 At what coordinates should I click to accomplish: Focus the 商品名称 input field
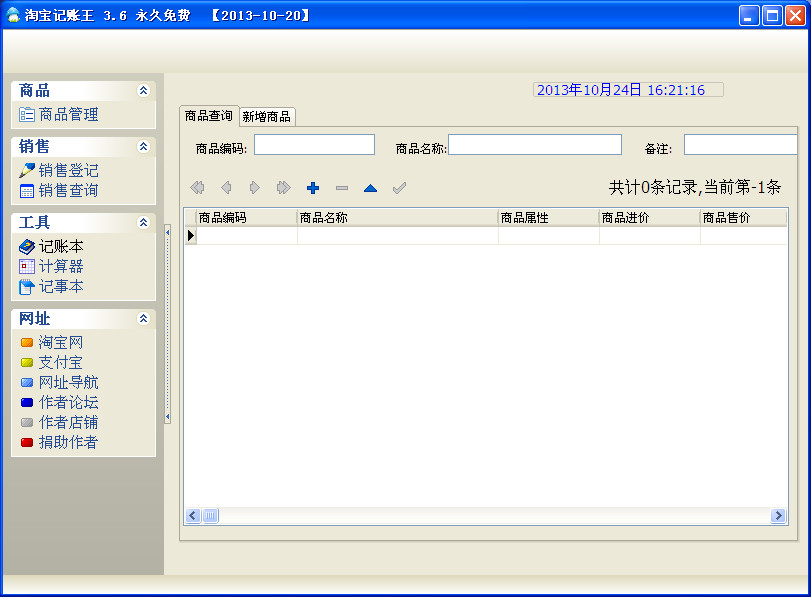[x=535, y=145]
